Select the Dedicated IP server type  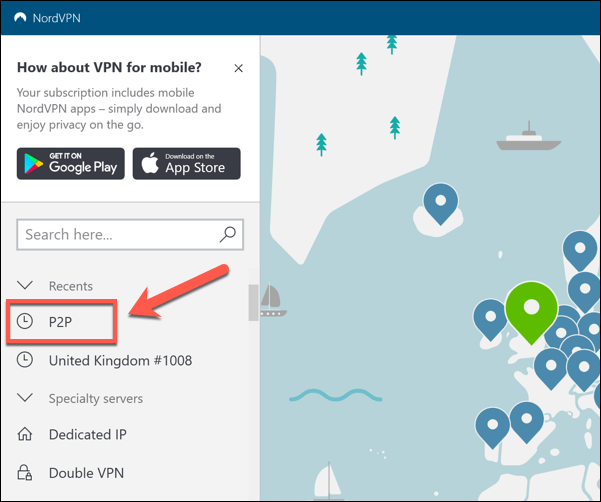88,435
